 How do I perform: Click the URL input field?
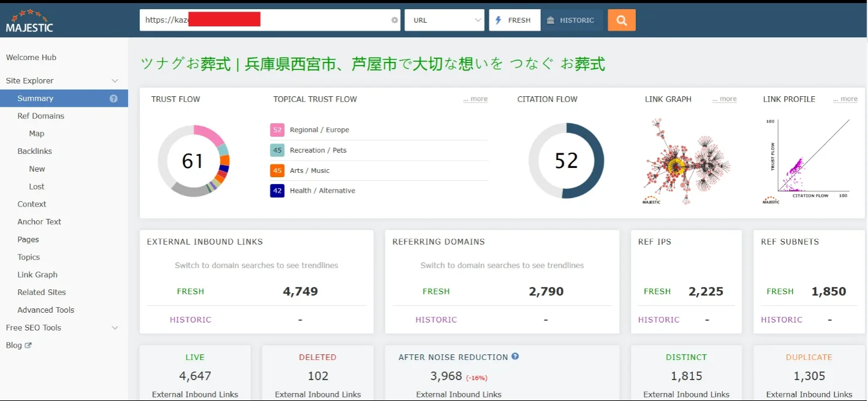tap(270, 20)
